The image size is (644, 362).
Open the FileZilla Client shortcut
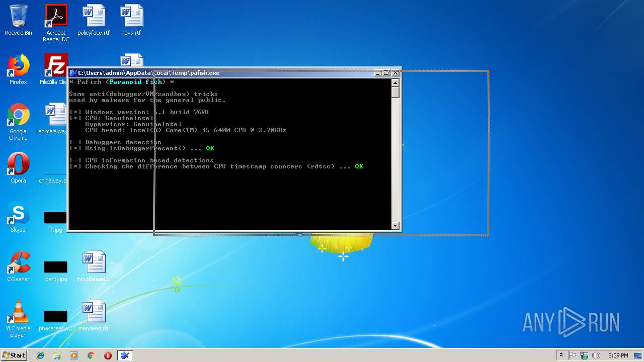coord(55,69)
